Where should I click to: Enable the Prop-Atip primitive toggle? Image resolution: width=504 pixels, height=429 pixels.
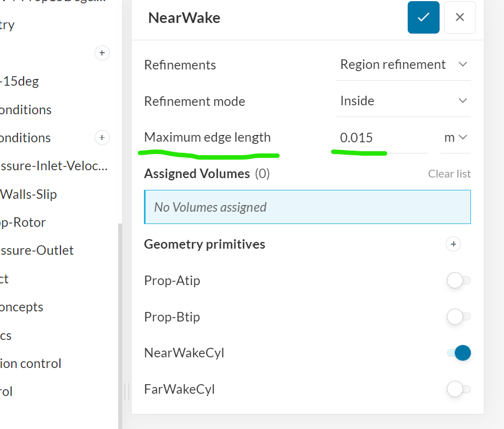click(x=459, y=281)
